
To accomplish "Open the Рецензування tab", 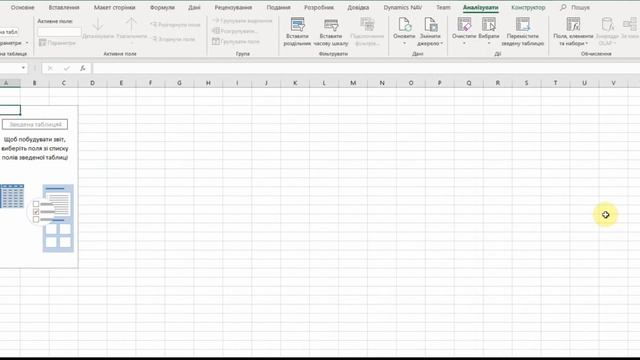I will pos(233,7).
